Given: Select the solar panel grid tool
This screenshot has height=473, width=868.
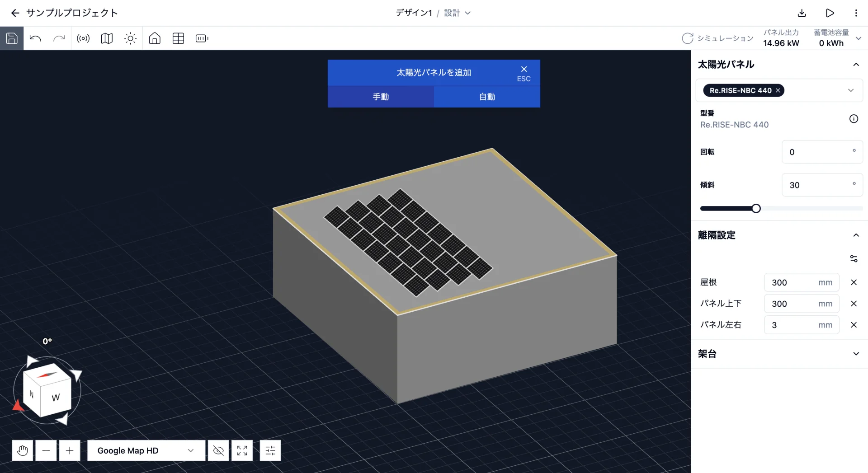Looking at the screenshot, I should coord(178,38).
